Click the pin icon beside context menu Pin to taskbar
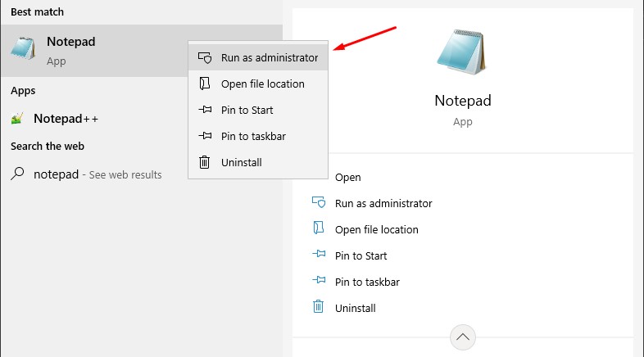The width and height of the screenshot is (644, 357). 205,136
